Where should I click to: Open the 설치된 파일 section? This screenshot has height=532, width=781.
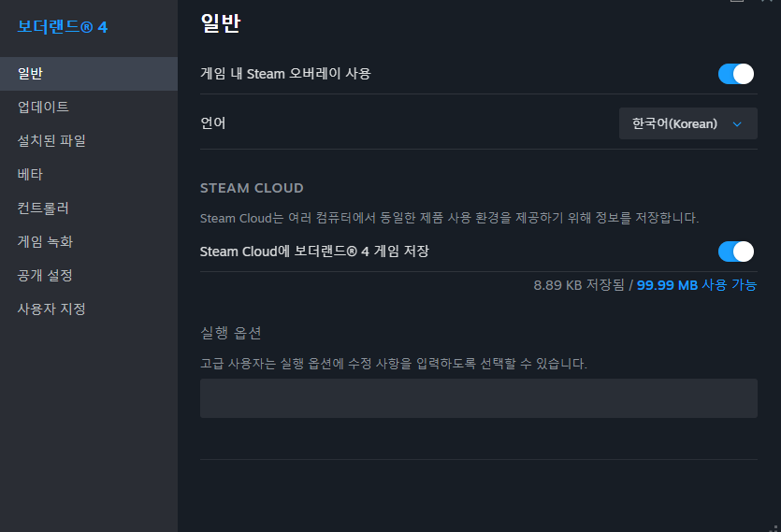click(51, 141)
